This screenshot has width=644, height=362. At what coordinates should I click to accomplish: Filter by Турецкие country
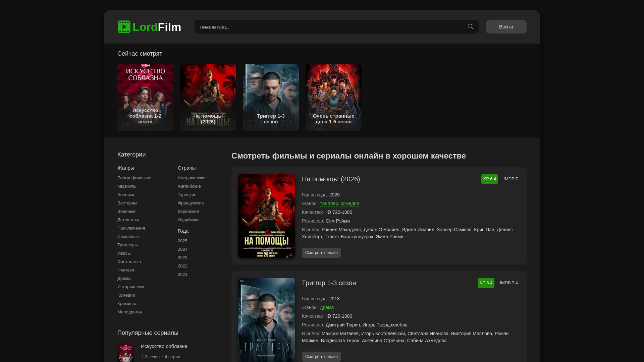coord(187,195)
